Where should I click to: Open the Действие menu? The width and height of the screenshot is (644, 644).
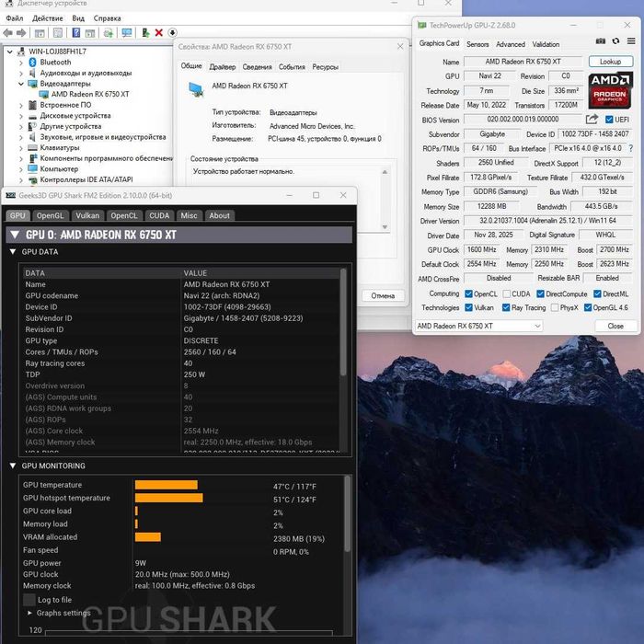[48, 18]
